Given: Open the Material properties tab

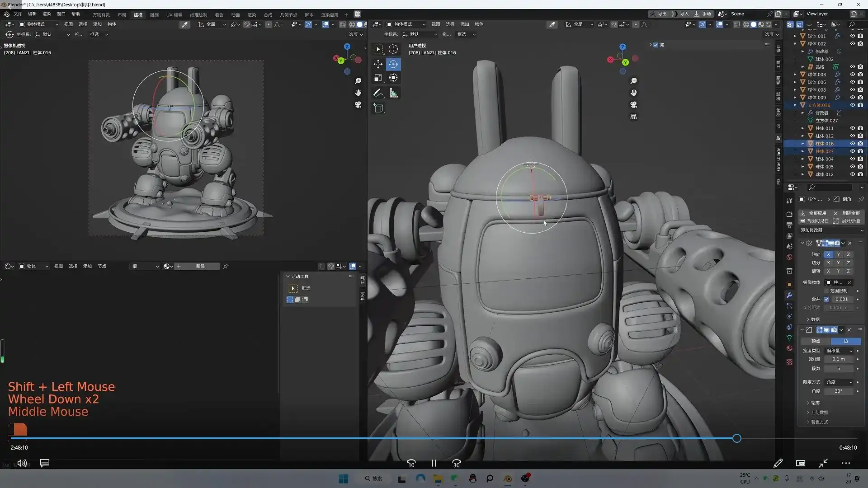Looking at the screenshot, I should (x=789, y=348).
